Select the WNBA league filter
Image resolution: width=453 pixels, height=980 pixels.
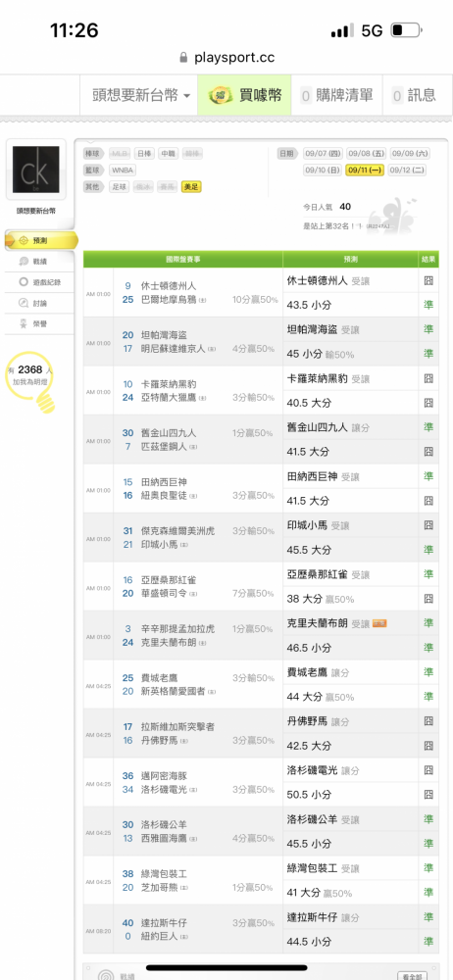[123, 170]
